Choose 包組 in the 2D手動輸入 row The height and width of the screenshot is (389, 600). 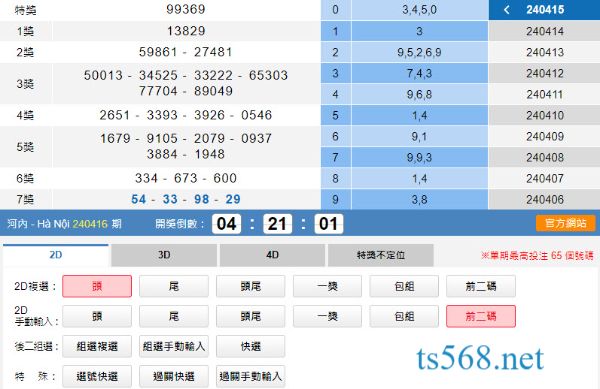coord(404,316)
